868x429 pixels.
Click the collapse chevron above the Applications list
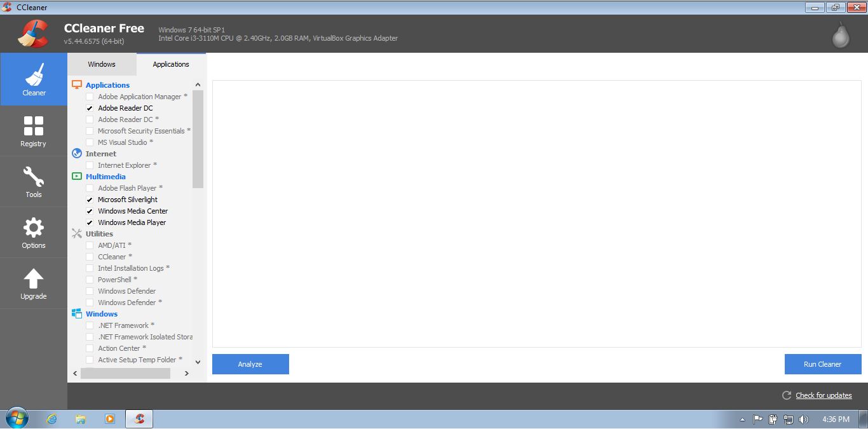click(197, 84)
